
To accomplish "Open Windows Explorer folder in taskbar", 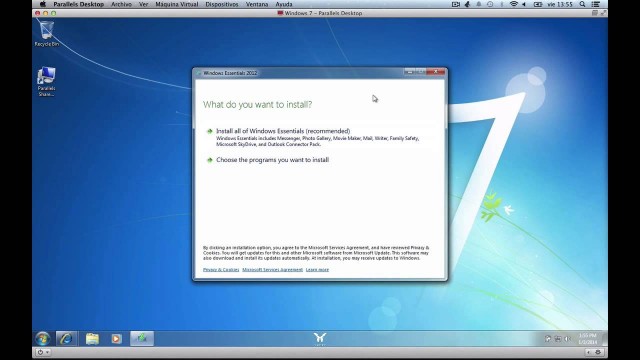I will point(92,338).
